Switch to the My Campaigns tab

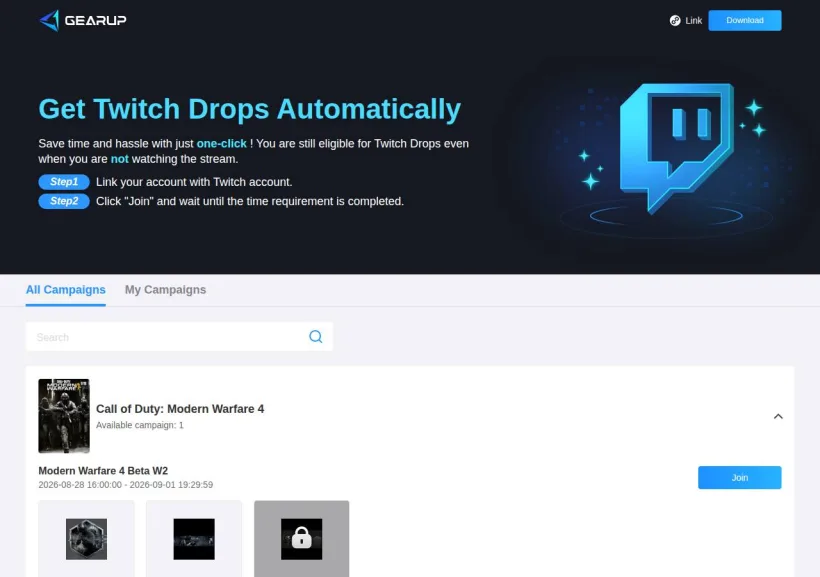click(165, 290)
